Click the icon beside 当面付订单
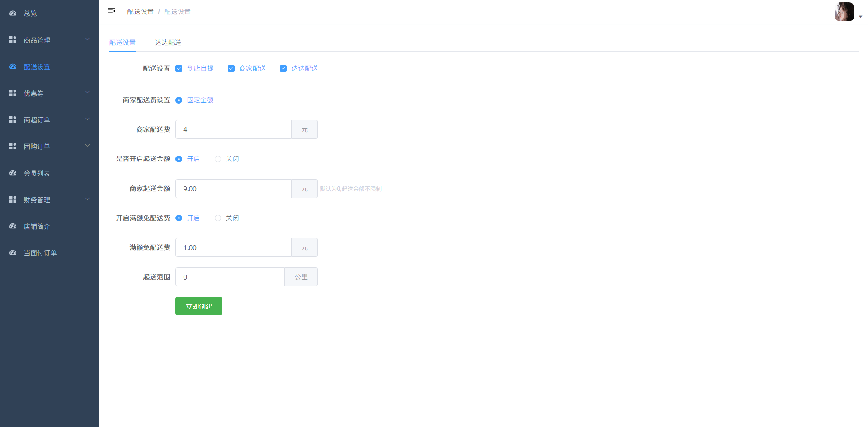This screenshot has width=868, height=427. point(13,253)
